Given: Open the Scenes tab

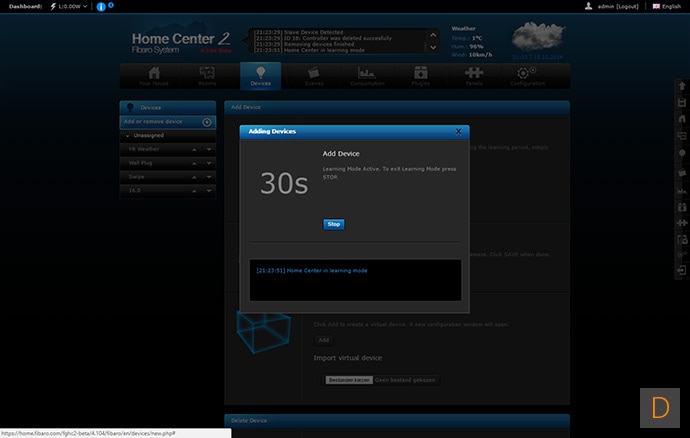Looking at the screenshot, I should click(314, 76).
